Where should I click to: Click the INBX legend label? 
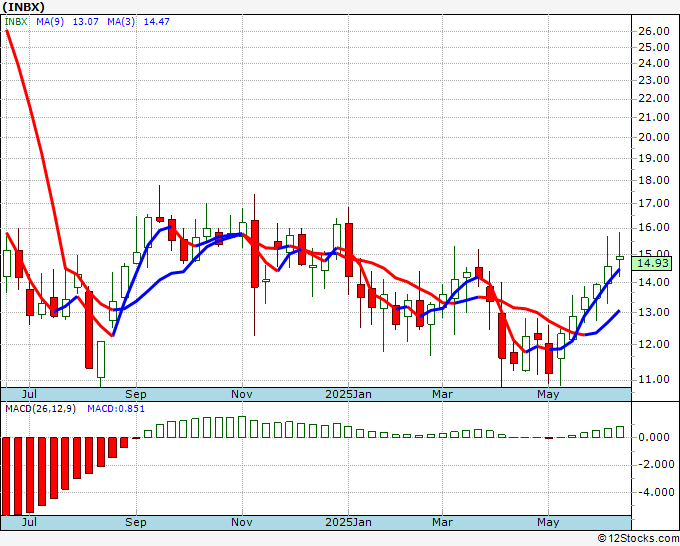point(16,22)
